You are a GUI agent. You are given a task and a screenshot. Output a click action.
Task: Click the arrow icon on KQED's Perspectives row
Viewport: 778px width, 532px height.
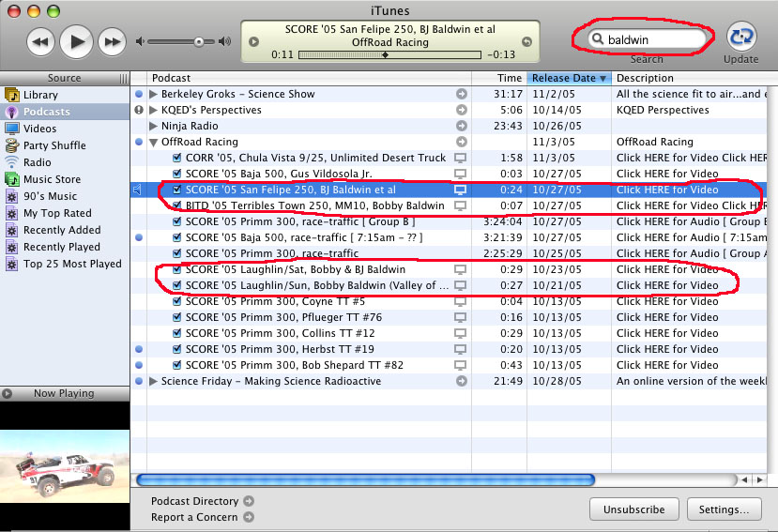(x=462, y=110)
